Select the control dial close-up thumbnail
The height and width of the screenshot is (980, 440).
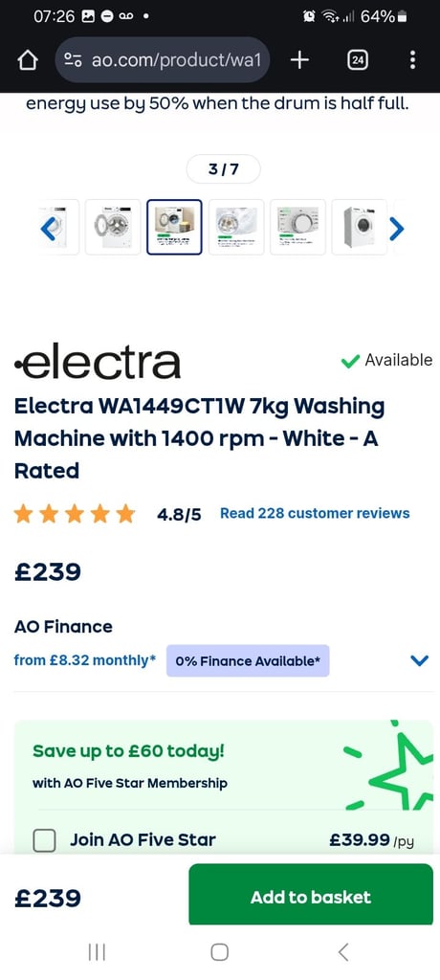297,227
